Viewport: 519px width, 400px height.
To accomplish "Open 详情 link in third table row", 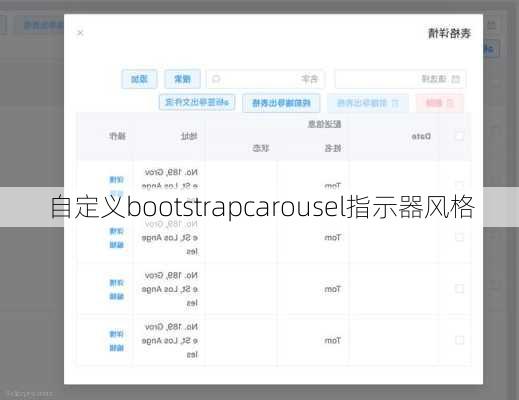I will pos(117,283).
